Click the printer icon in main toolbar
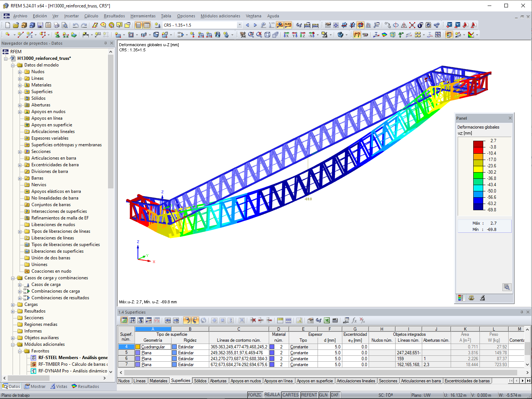532x399 pixels. 57,25
